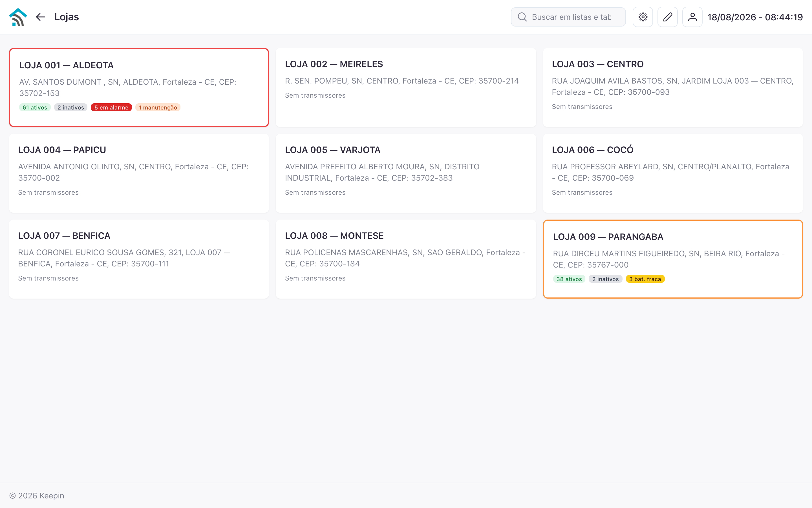The width and height of the screenshot is (812, 508).
Task: Click the 'Lojas' page title
Action: point(67,17)
